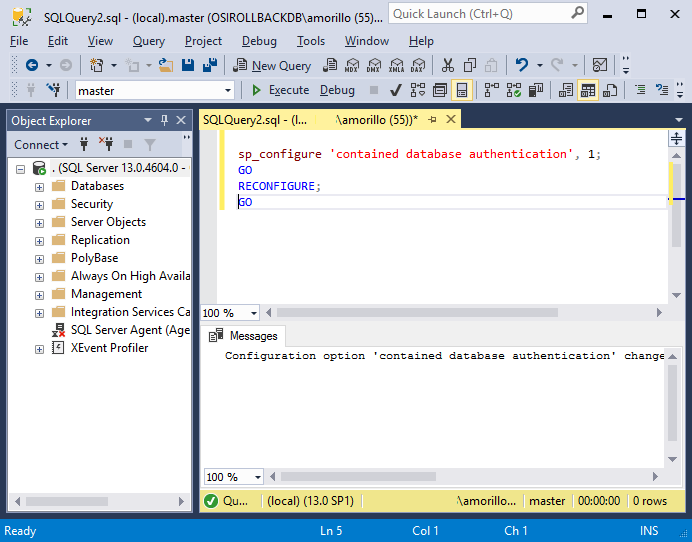This screenshot has height=542, width=692.
Task: Select the XEvent Profiler tree item
Action: 100,348
